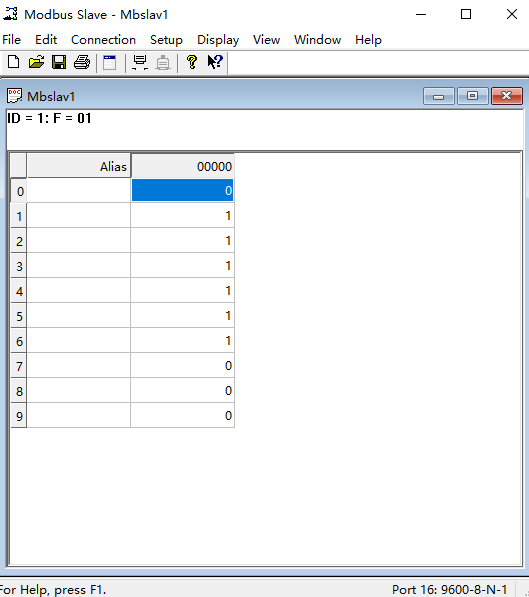529x597 pixels.
Task: Click the Alias cell in row 4
Action: pyautogui.click(x=79, y=291)
